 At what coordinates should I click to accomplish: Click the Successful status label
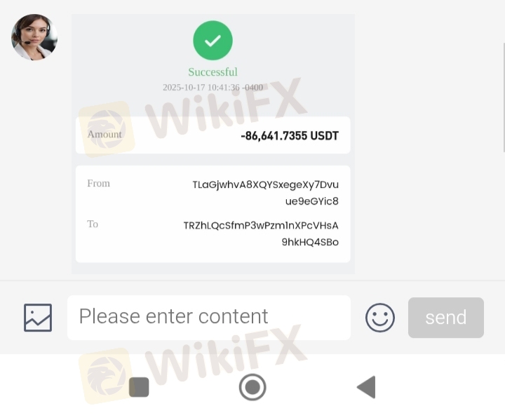pyautogui.click(x=213, y=72)
